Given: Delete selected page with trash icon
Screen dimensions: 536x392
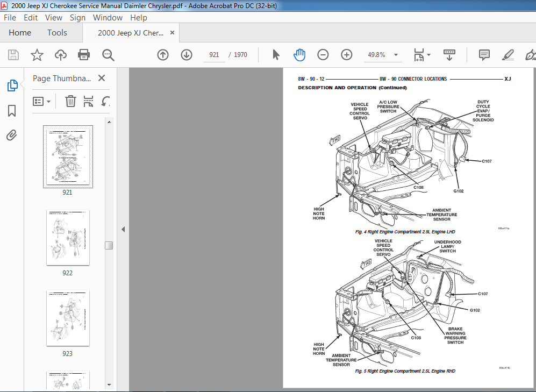Looking at the screenshot, I should pyautogui.click(x=70, y=101).
